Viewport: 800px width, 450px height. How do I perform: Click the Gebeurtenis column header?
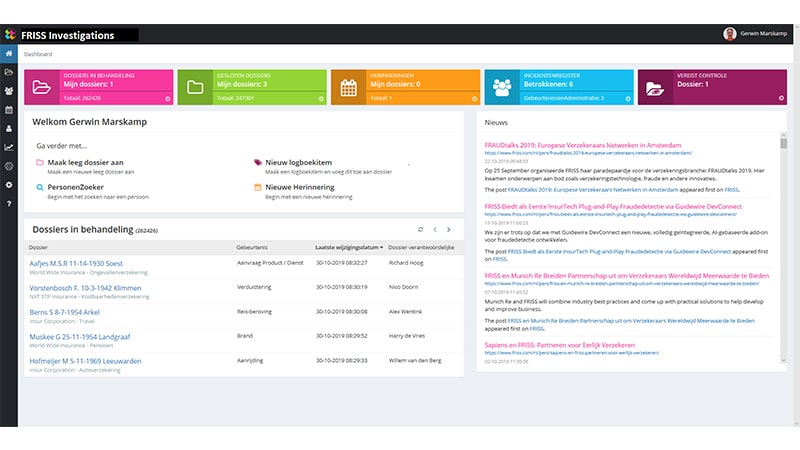tap(252, 247)
